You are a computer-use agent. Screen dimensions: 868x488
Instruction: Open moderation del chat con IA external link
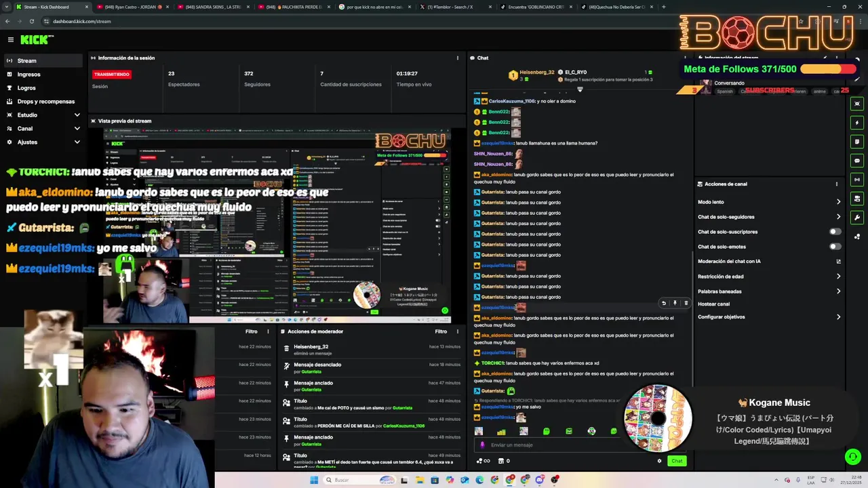pyautogui.click(x=838, y=262)
